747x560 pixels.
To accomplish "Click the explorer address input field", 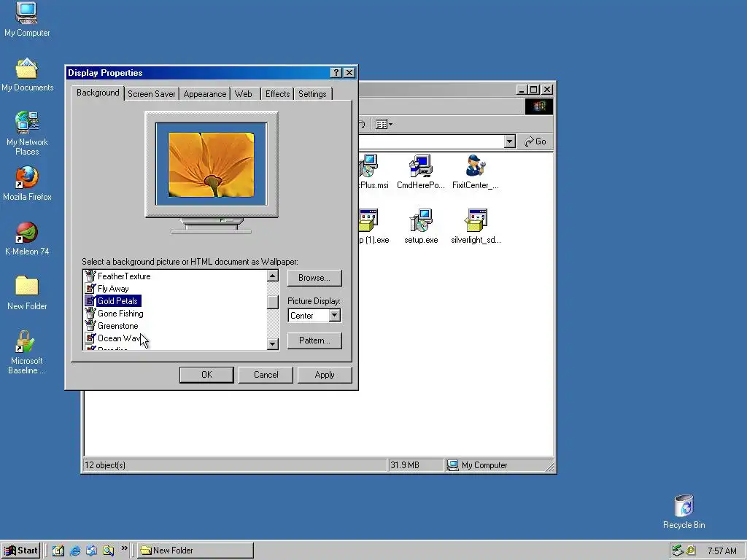I will point(431,141).
